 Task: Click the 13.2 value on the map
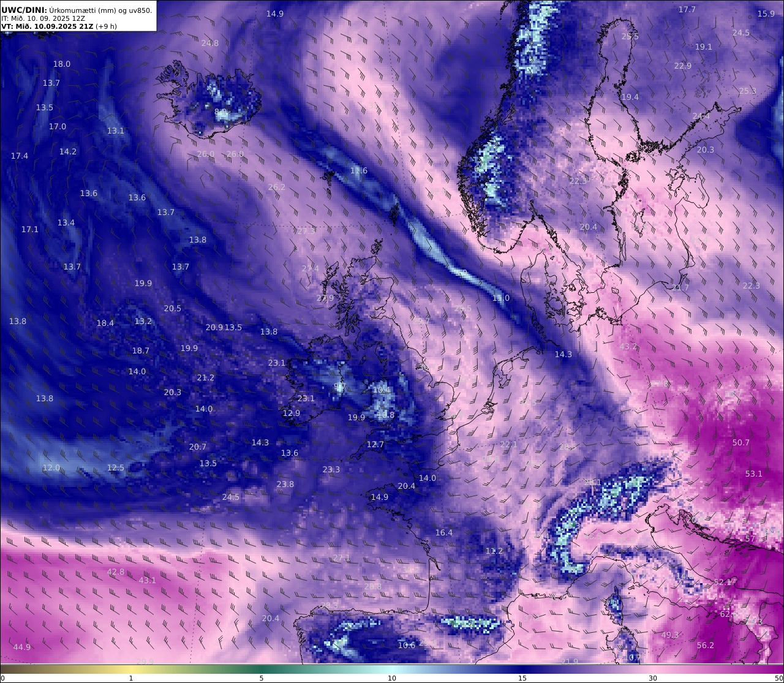(143, 322)
